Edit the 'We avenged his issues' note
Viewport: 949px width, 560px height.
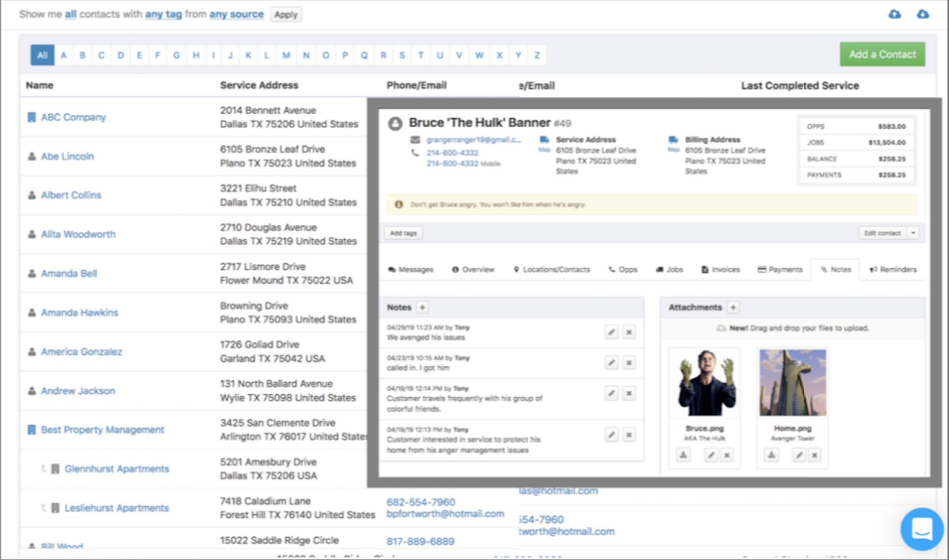611,332
